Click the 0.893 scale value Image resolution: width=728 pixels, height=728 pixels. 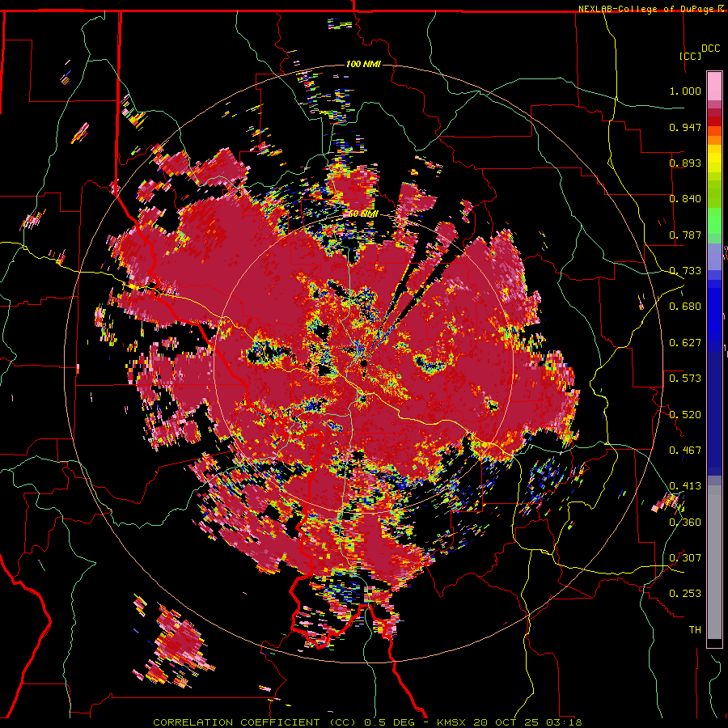685,163
